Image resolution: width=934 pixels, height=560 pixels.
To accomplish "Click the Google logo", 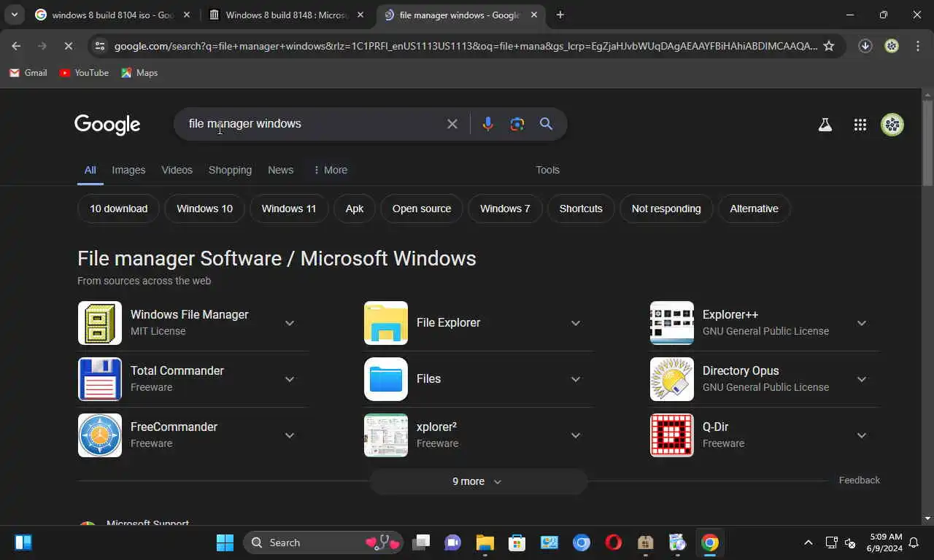I will point(107,125).
